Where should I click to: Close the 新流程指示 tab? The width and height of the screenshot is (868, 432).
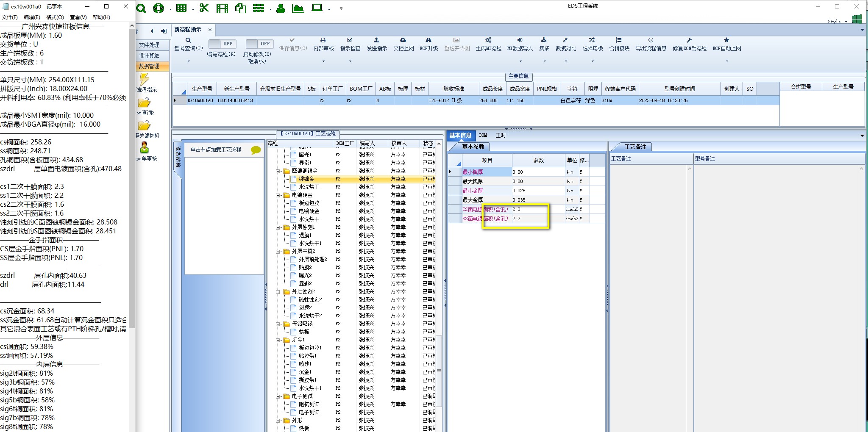coord(210,30)
